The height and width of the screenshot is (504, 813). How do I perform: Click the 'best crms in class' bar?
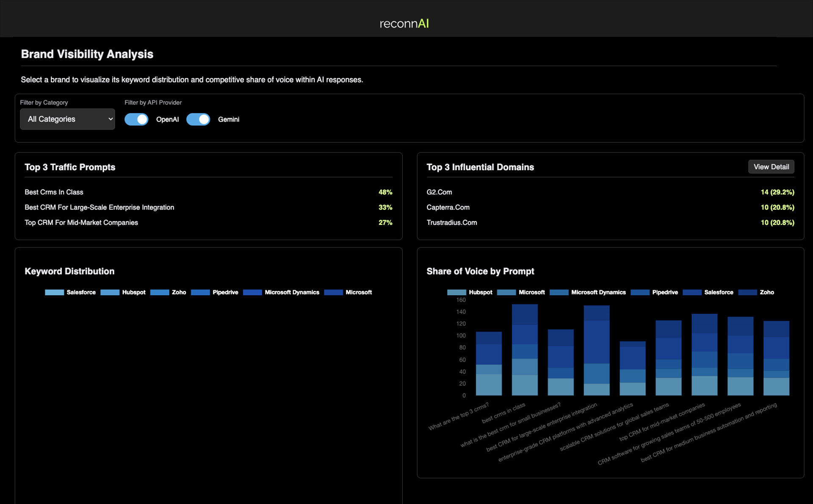tap(525, 350)
